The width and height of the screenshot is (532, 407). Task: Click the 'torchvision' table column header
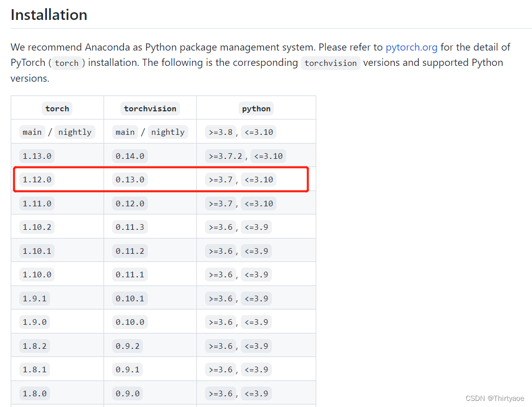click(x=150, y=108)
